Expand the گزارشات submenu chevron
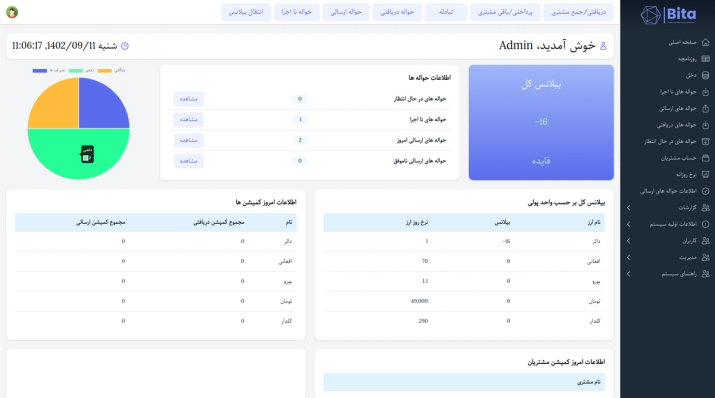The width and height of the screenshot is (715, 398). [628, 207]
